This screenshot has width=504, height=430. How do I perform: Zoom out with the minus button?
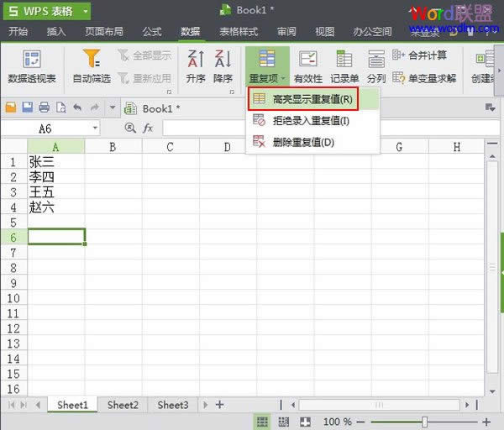[x=360, y=422]
